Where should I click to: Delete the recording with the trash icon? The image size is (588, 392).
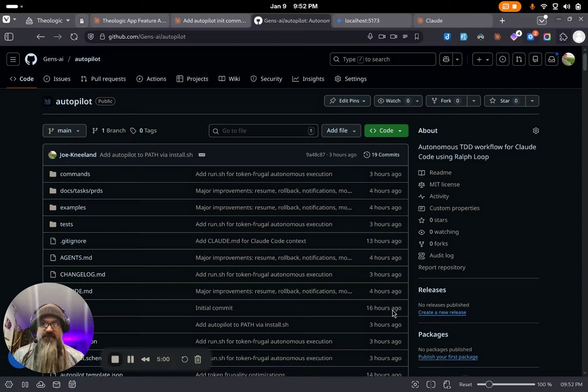coord(198,359)
